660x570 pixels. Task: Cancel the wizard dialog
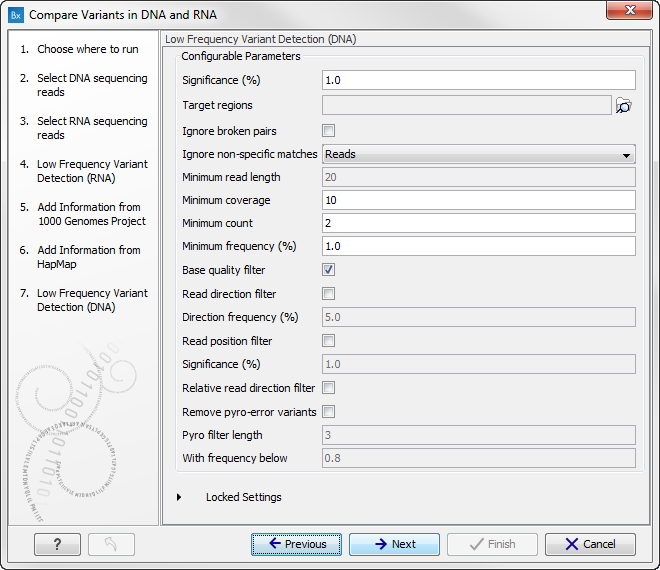click(x=590, y=544)
